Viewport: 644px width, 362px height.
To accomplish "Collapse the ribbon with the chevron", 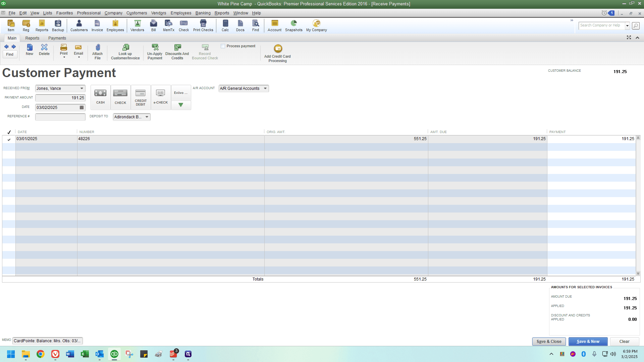I will (x=638, y=38).
